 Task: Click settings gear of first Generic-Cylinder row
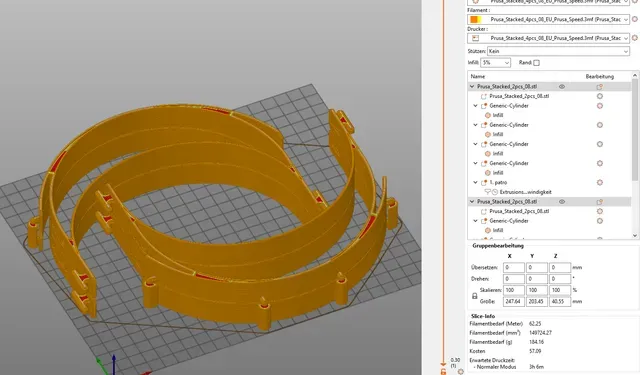600,106
